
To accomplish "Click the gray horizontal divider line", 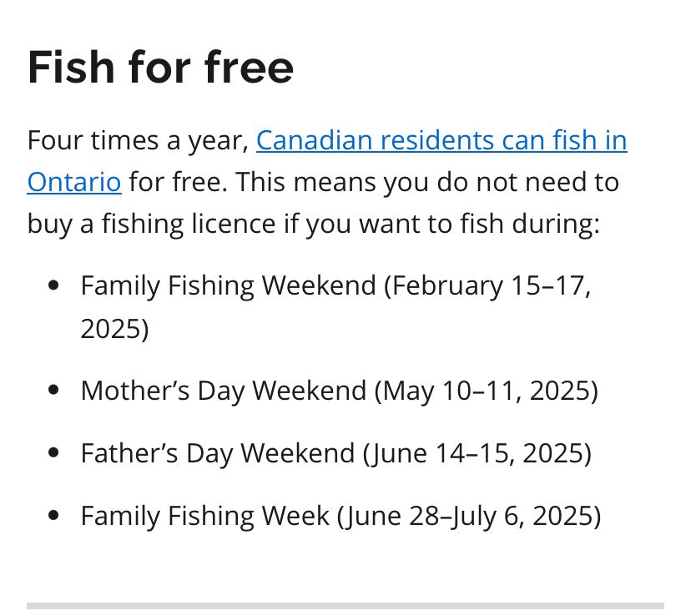I will click(345, 606).
